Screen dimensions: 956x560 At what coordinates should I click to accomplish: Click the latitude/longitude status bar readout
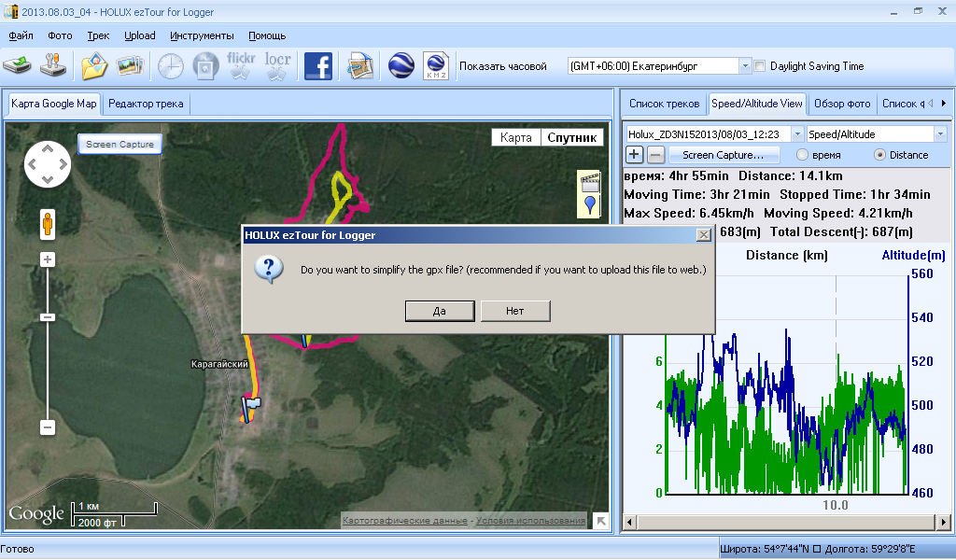click(818, 549)
